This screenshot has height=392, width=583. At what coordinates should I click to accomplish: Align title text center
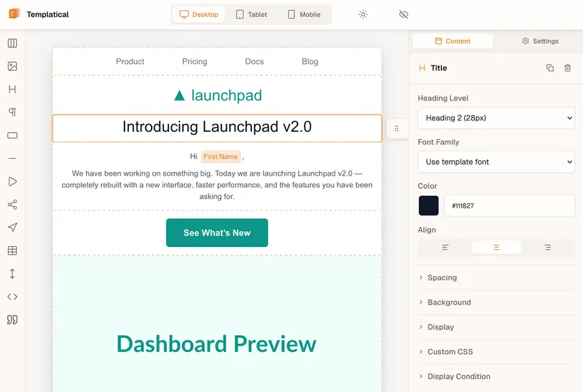click(496, 247)
